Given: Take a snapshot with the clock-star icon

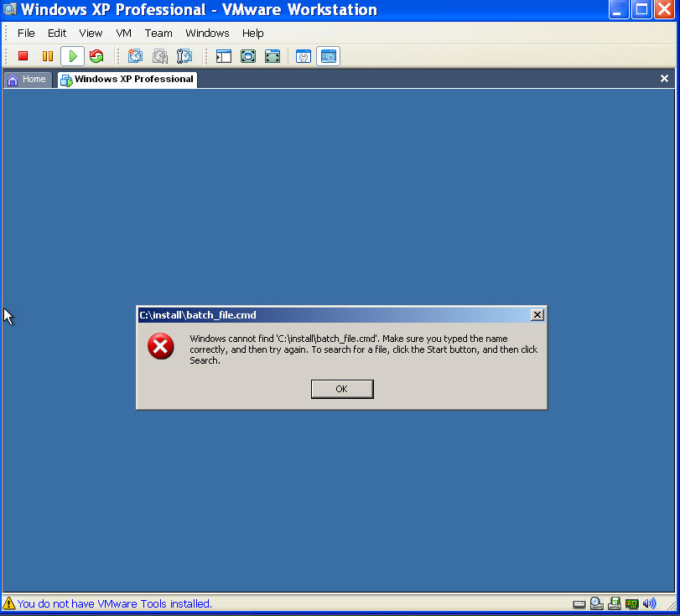Looking at the screenshot, I should (x=135, y=56).
